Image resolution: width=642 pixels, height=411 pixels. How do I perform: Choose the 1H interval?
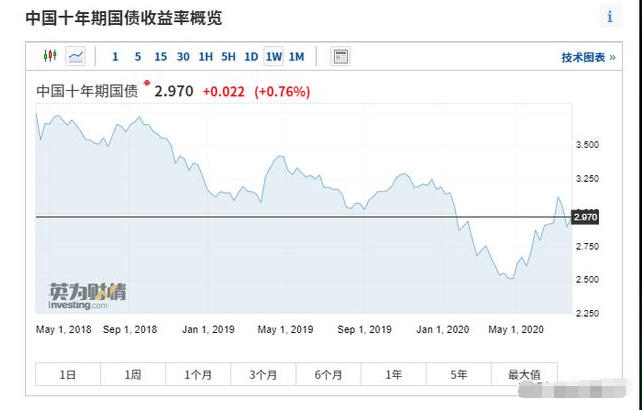pos(206,56)
